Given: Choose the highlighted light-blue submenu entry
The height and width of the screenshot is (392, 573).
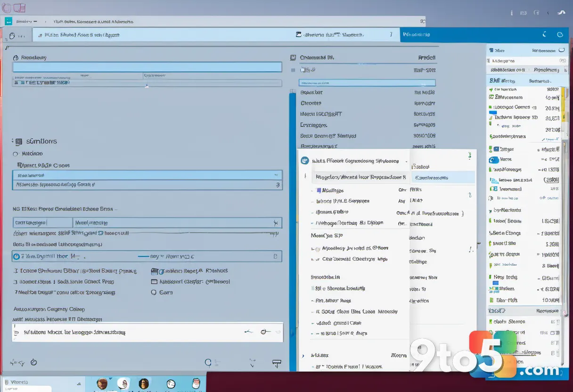Looking at the screenshot, I should pos(443,177).
